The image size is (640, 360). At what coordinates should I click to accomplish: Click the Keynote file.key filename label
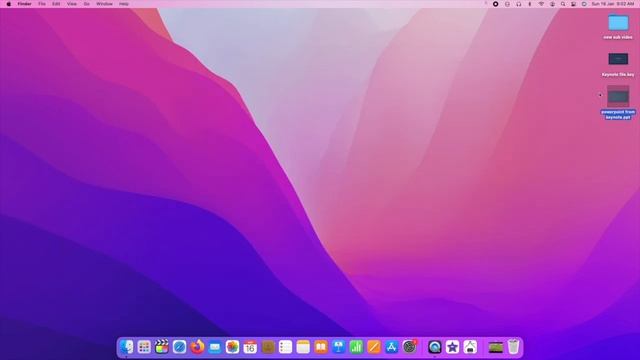click(x=618, y=75)
